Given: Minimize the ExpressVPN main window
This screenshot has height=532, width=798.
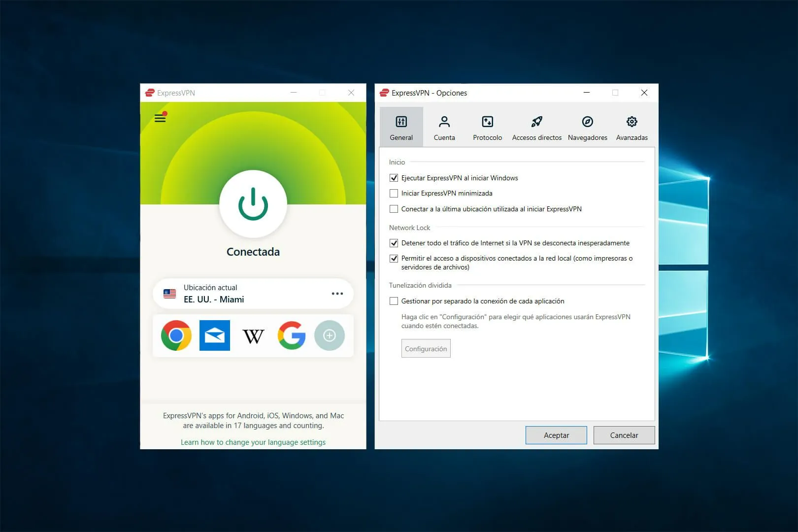Looking at the screenshot, I should (294, 93).
